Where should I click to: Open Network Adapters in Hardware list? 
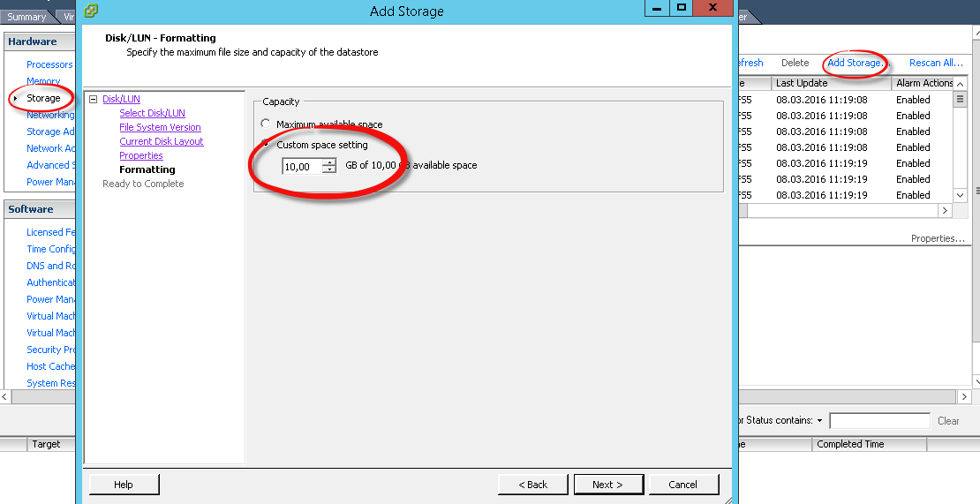click(50, 148)
